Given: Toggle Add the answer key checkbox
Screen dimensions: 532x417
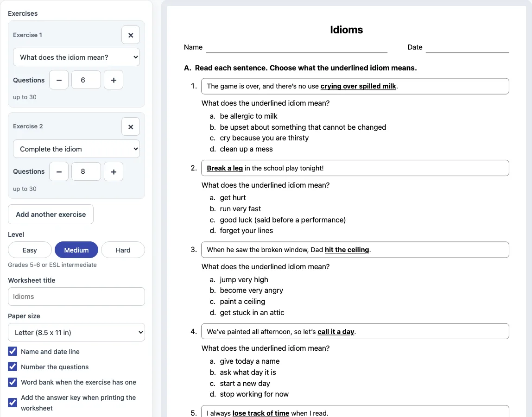Looking at the screenshot, I should 13,403.
